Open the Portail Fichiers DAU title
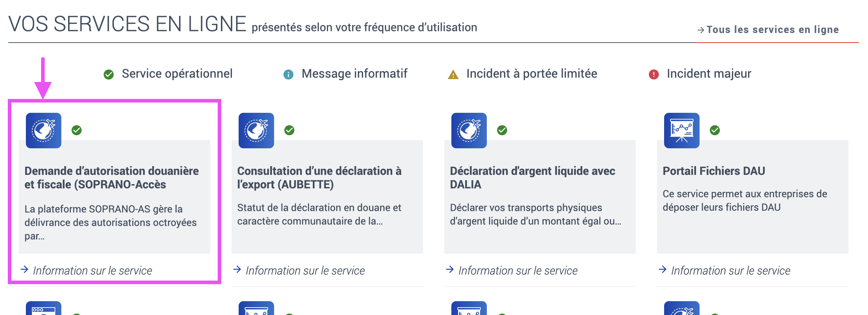 pyautogui.click(x=714, y=171)
